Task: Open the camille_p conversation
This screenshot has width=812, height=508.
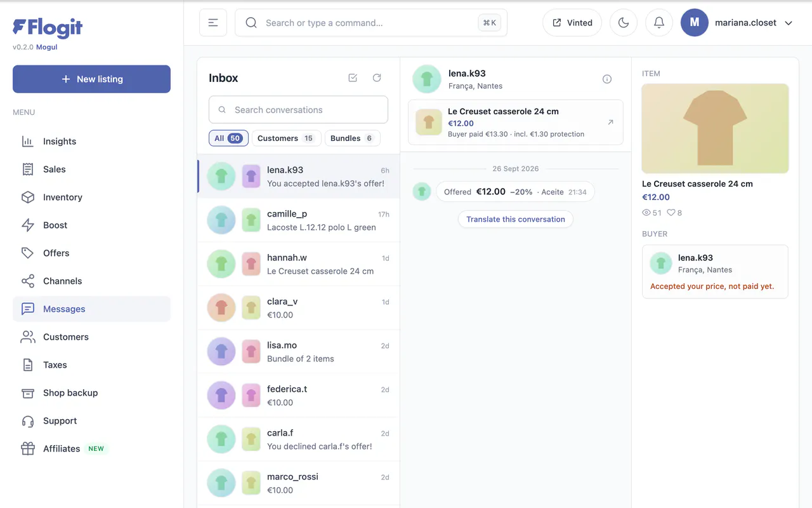Action: [x=299, y=220]
